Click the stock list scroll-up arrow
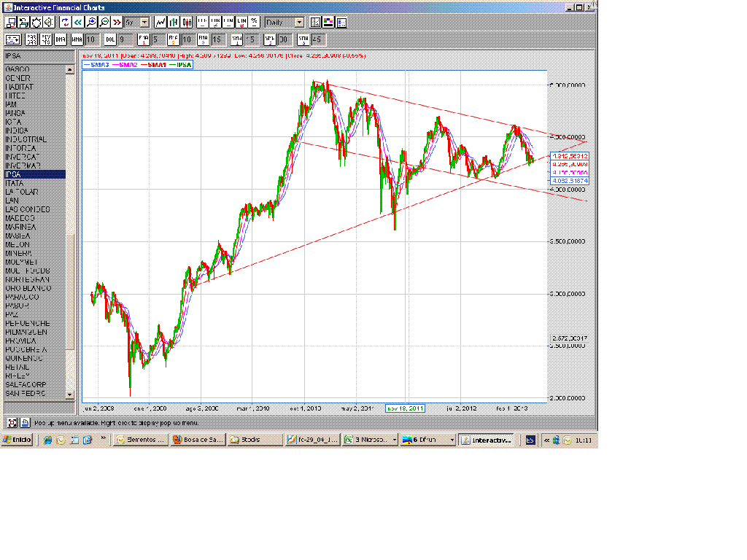This screenshot has height=560, width=747. click(x=70, y=69)
